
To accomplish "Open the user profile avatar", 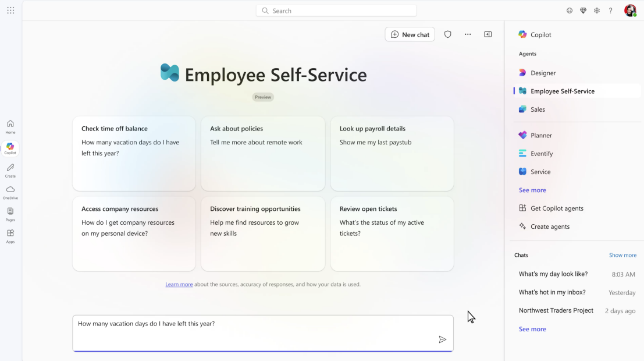I will coord(630,10).
